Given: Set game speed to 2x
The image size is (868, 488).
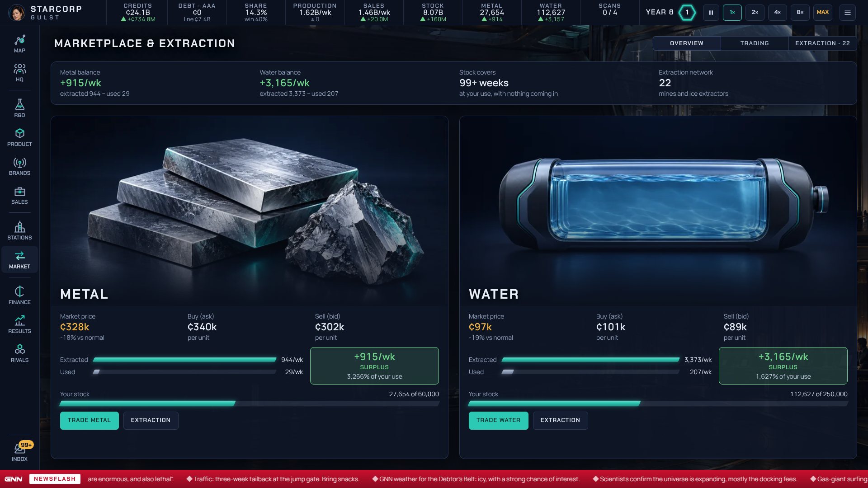Looking at the screenshot, I should click(755, 13).
